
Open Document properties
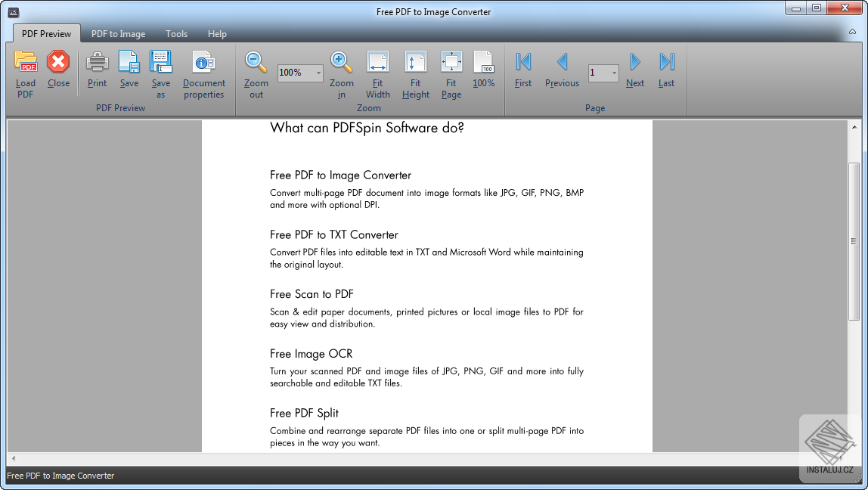[x=203, y=73]
